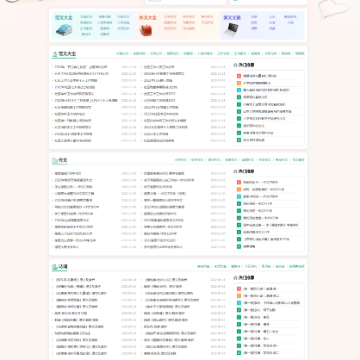Screen dimensions: 360x360
Task: Click the red first-rank badge in 作文 hot list
Action: click(239, 182)
